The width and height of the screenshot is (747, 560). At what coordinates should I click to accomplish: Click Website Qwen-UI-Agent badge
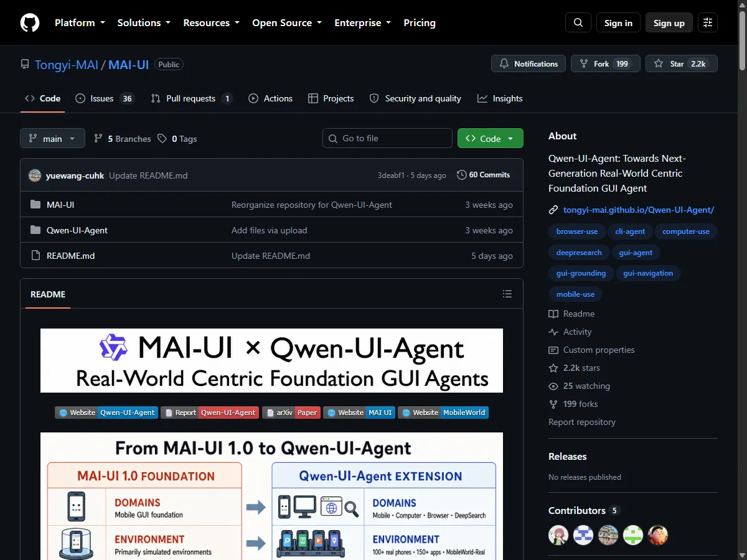click(x=106, y=413)
